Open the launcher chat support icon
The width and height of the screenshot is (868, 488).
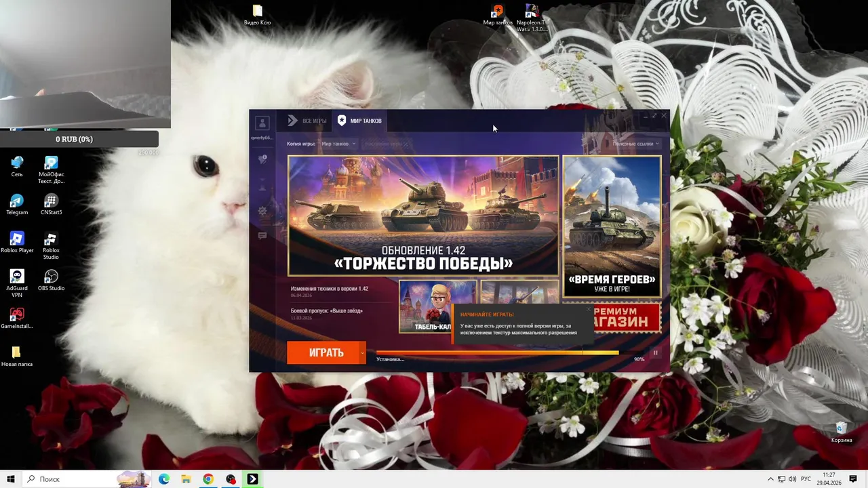[262, 236]
